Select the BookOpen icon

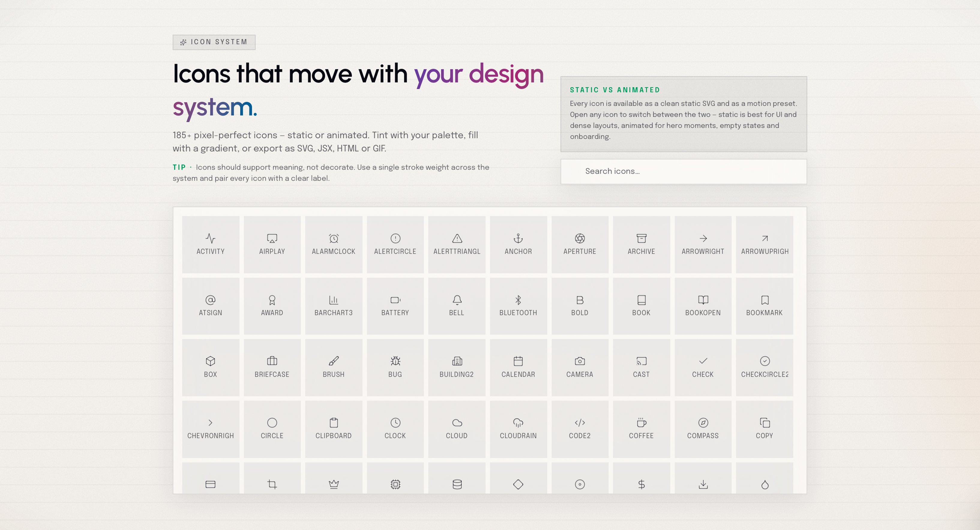click(703, 306)
